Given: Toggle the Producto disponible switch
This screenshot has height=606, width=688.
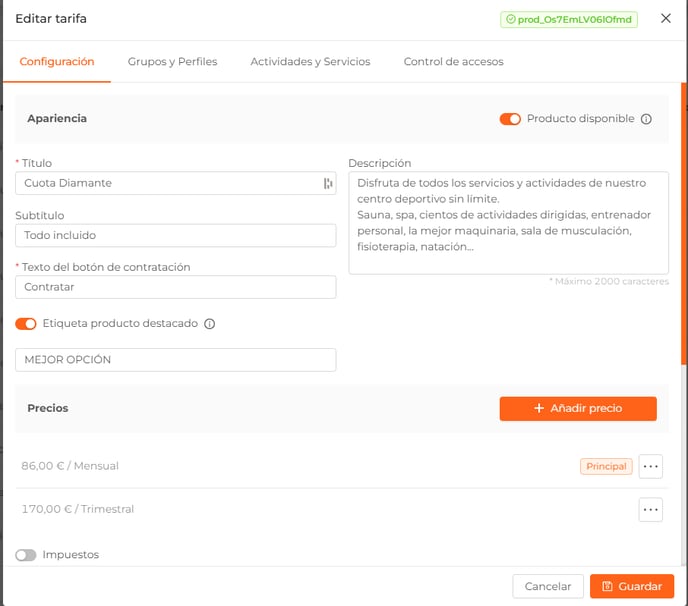Looking at the screenshot, I should (x=510, y=119).
